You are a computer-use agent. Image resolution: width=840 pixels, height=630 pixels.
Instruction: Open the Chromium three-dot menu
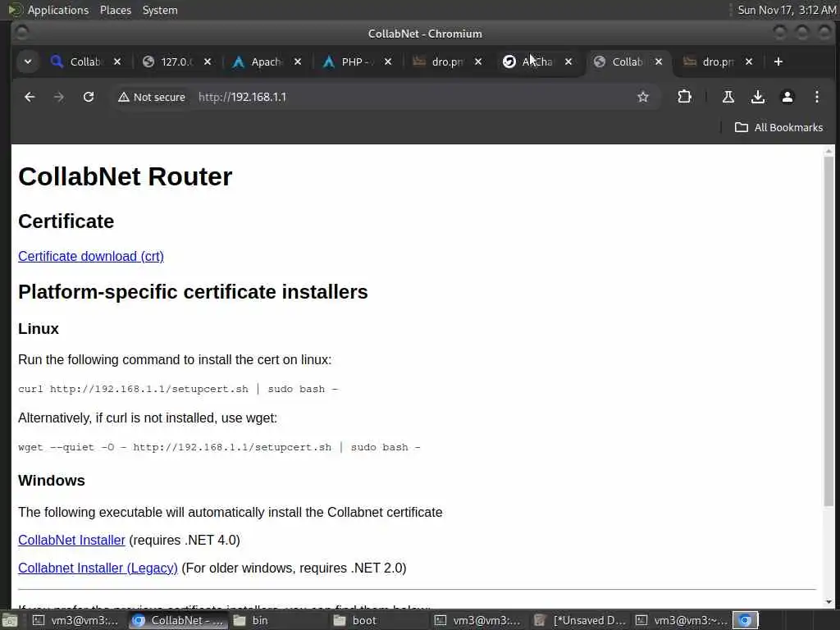point(816,97)
